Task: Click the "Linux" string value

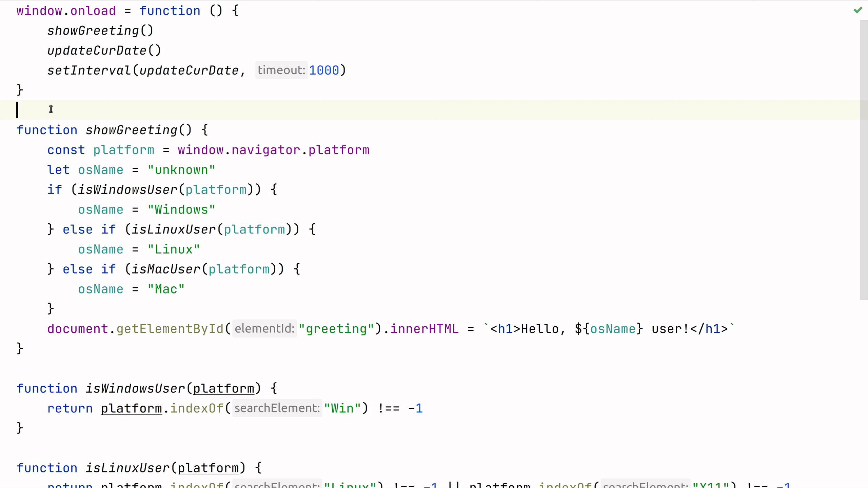Action: click(x=173, y=249)
